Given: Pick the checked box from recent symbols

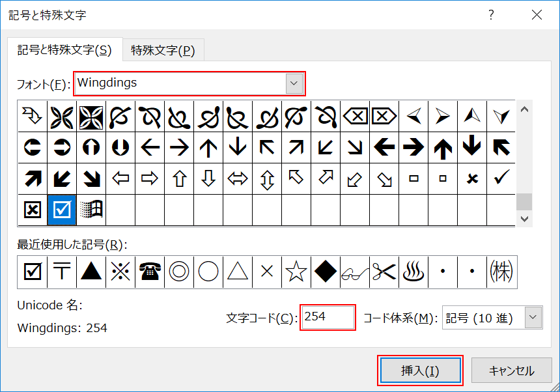Looking at the screenshot, I should 33,272.
